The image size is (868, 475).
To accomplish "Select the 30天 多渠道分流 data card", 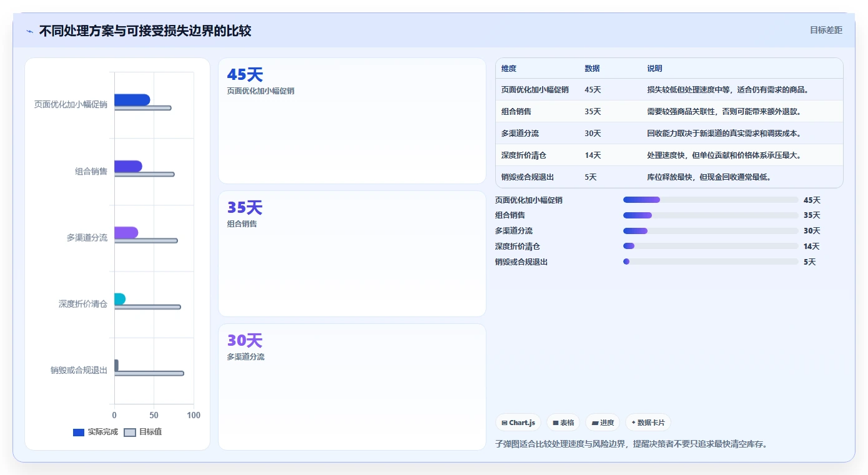I will pos(352,386).
